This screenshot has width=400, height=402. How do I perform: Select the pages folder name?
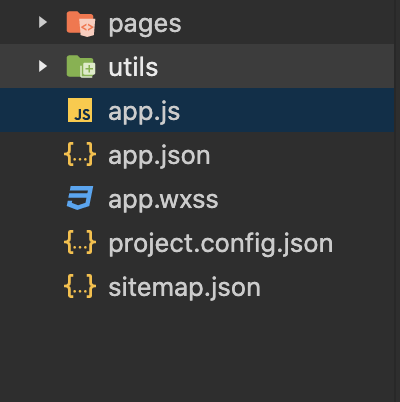coord(145,25)
